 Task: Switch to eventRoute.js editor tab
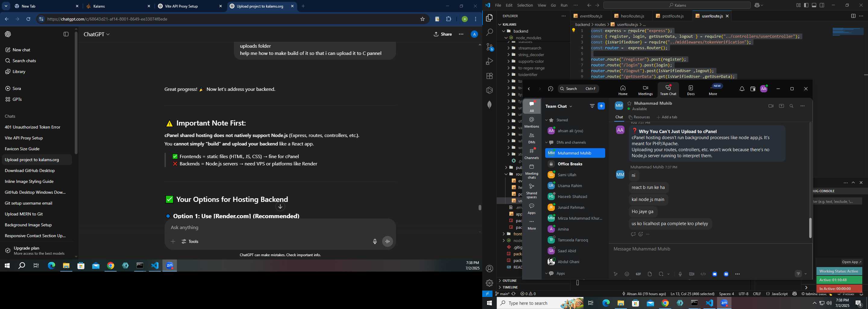tap(590, 16)
